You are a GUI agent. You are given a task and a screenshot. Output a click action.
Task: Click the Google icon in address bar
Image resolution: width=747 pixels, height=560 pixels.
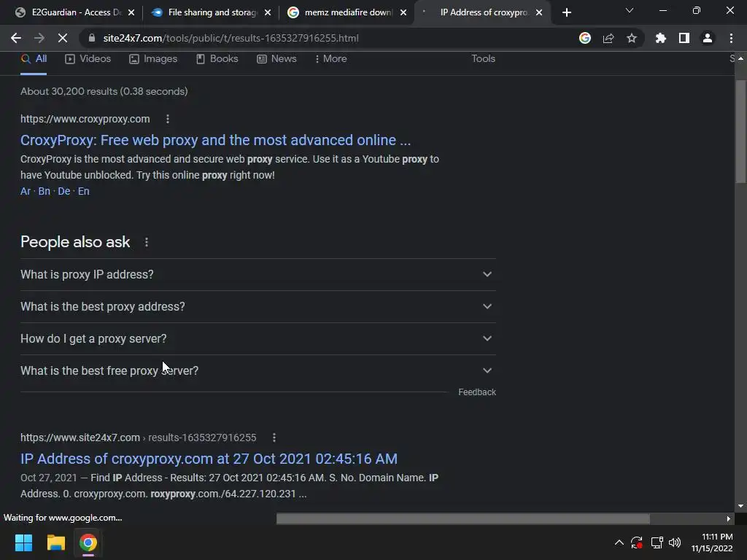585,38
